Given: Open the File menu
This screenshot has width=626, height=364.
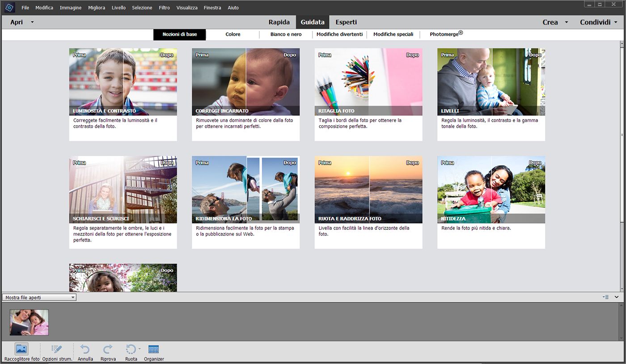Looking at the screenshot, I should 25,8.
